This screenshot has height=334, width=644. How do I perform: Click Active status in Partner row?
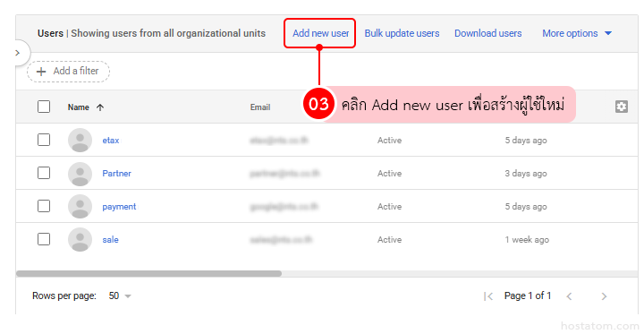(x=389, y=174)
